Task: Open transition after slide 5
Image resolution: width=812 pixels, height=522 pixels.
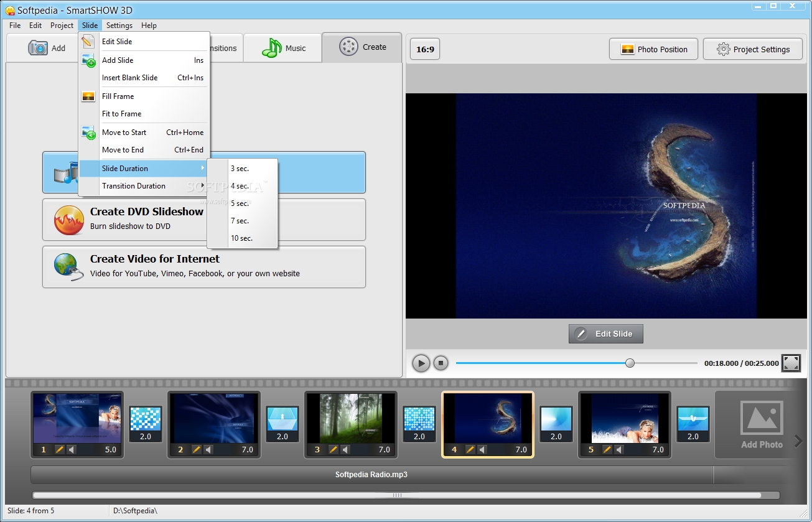Action: coord(693,424)
